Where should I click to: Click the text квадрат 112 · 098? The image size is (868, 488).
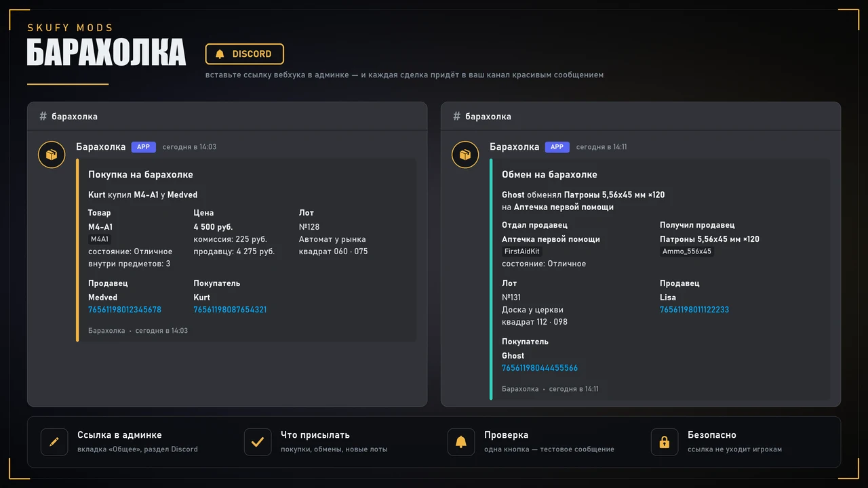534,322
